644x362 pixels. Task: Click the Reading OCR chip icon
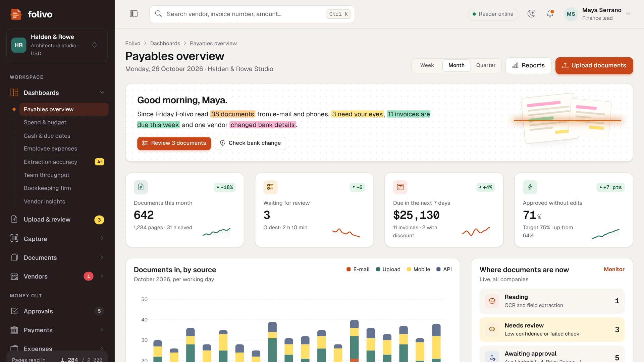coord(492,301)
